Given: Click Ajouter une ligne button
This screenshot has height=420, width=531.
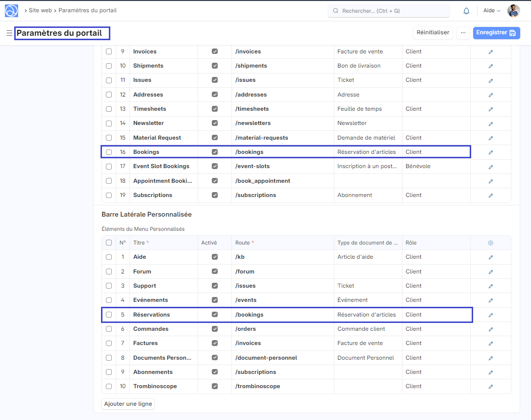Looking at the screenshot, I should (128, 404).
